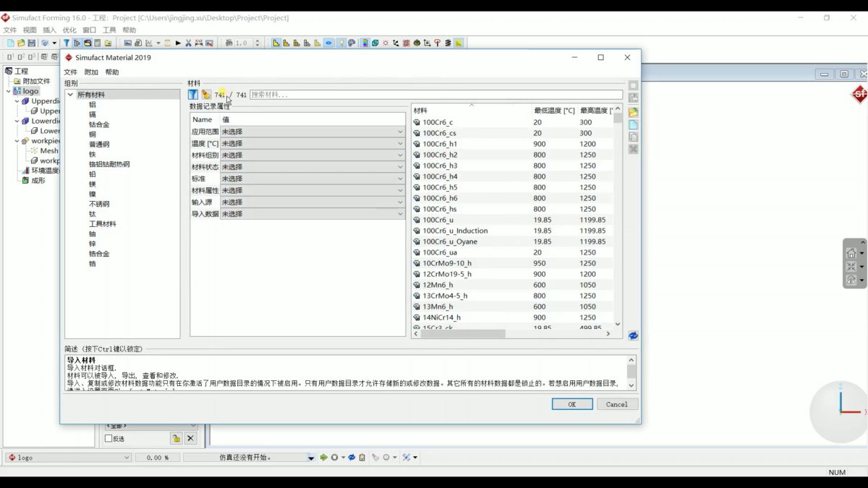Click the Cancel button

pos(617,404)
